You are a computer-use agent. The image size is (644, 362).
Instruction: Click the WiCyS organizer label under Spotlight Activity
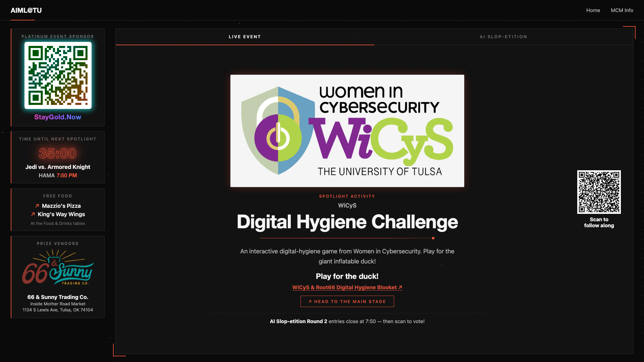347,205
